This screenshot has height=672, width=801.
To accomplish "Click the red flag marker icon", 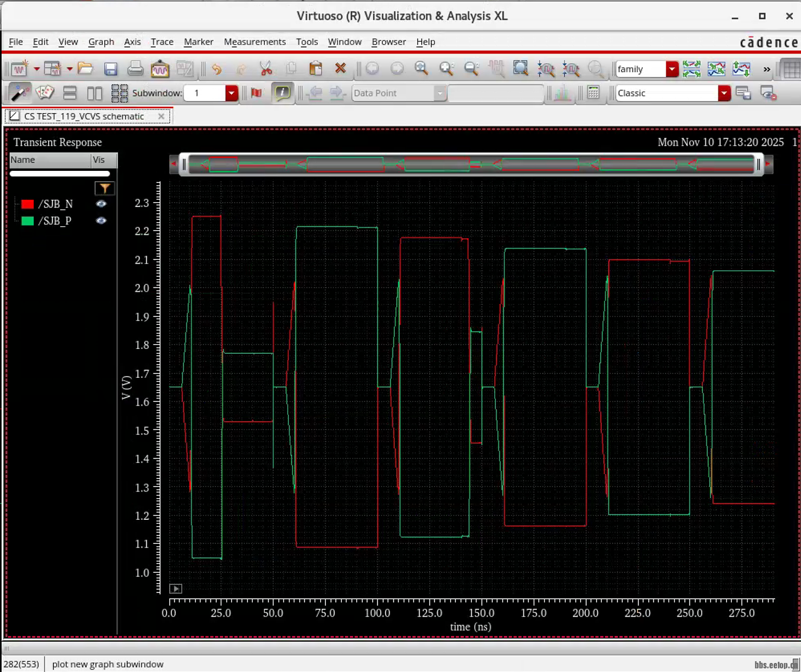I will coord(256,93).
